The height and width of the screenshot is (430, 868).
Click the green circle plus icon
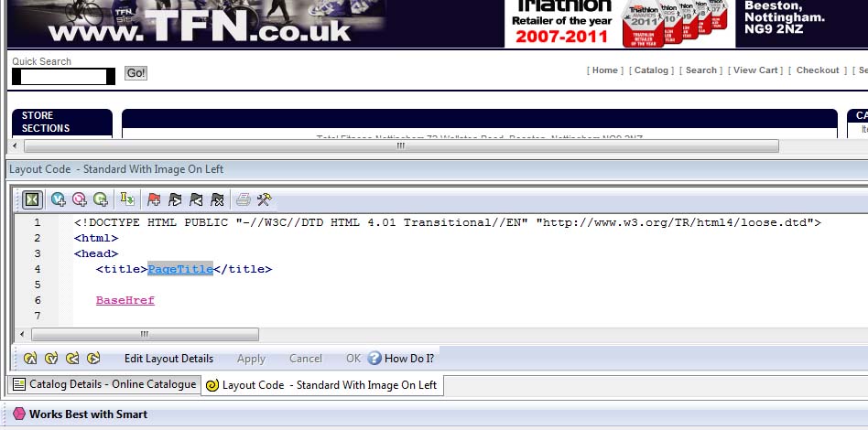(x=101, y=199)
